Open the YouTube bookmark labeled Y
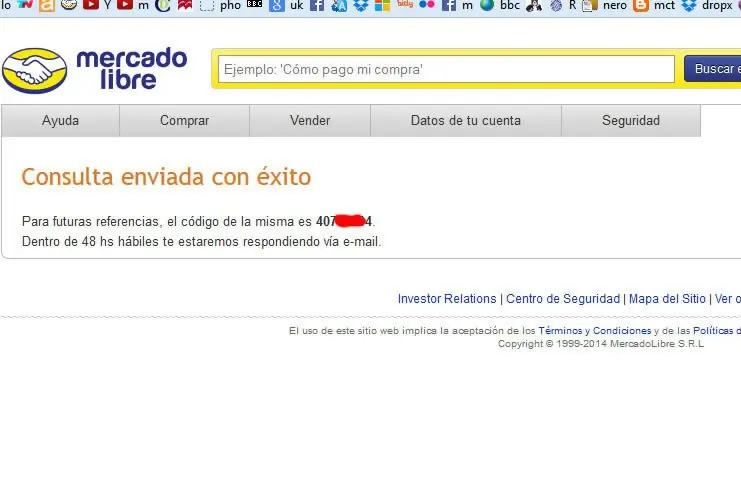 coord(97,5)
